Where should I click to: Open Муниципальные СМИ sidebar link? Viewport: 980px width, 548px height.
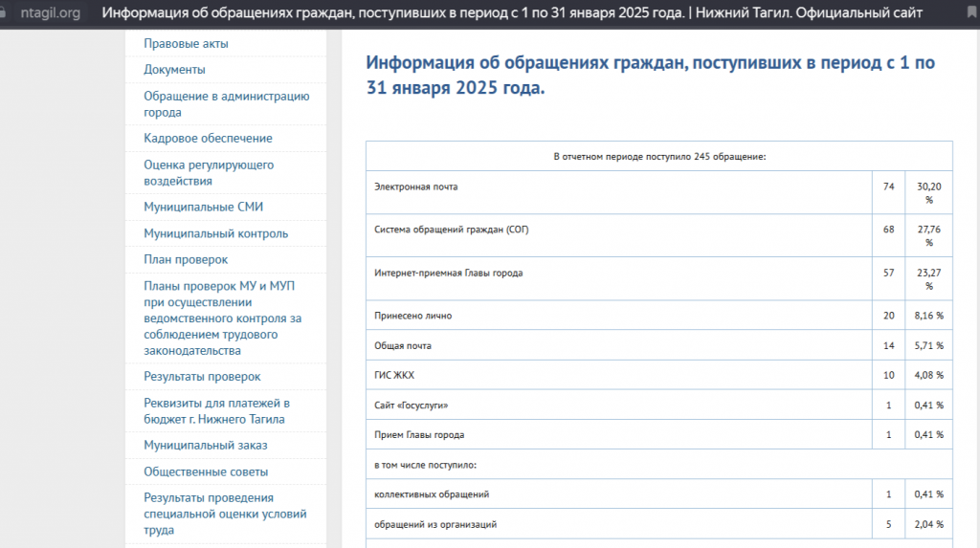click(203, 207)
